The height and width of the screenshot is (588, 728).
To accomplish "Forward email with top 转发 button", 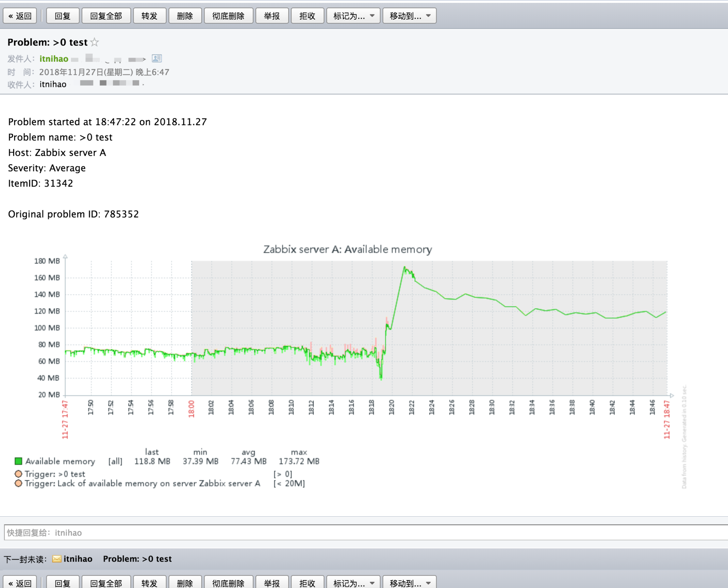I will (x=149, y=16).
